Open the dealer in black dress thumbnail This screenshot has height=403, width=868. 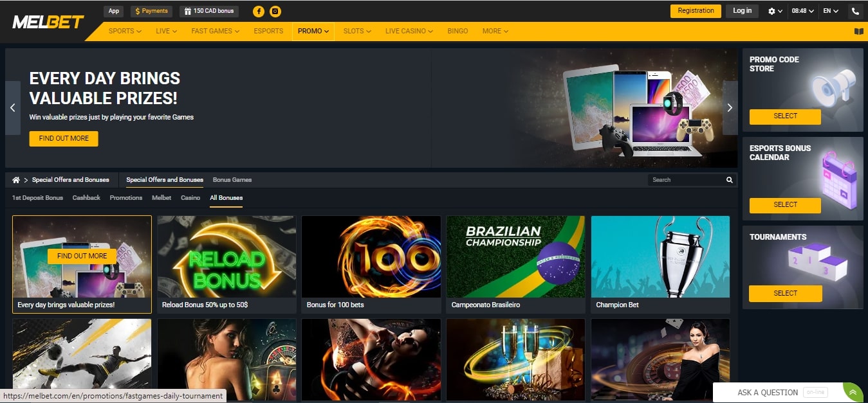(660, 360)
